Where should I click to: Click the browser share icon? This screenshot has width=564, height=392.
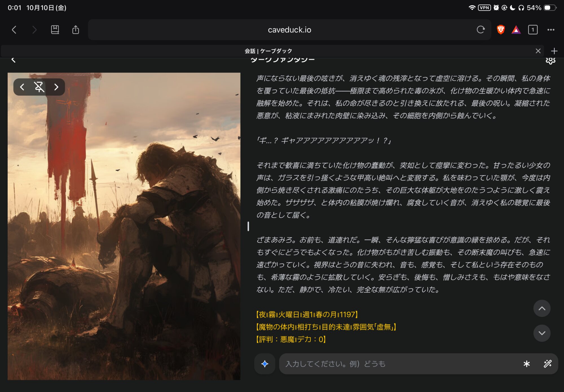click(76, 30)
